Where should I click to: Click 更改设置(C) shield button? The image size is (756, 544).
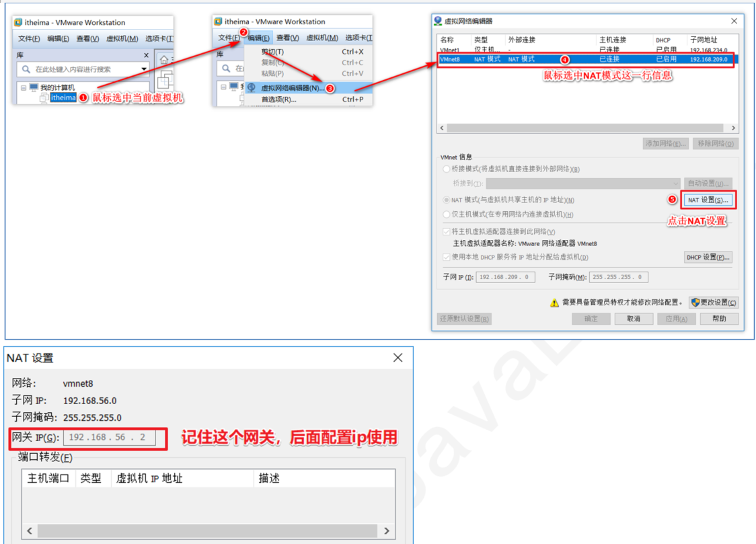(714, 303)
